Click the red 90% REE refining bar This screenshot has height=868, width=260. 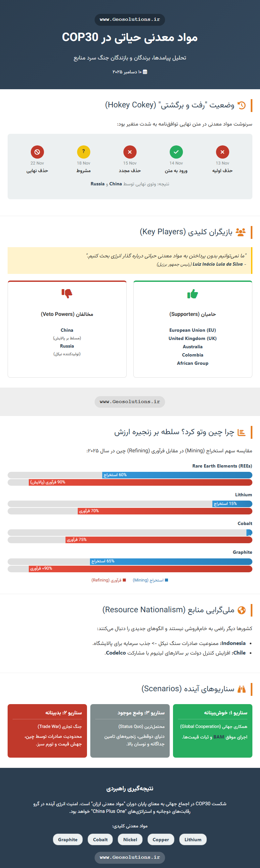pos(140,482)
